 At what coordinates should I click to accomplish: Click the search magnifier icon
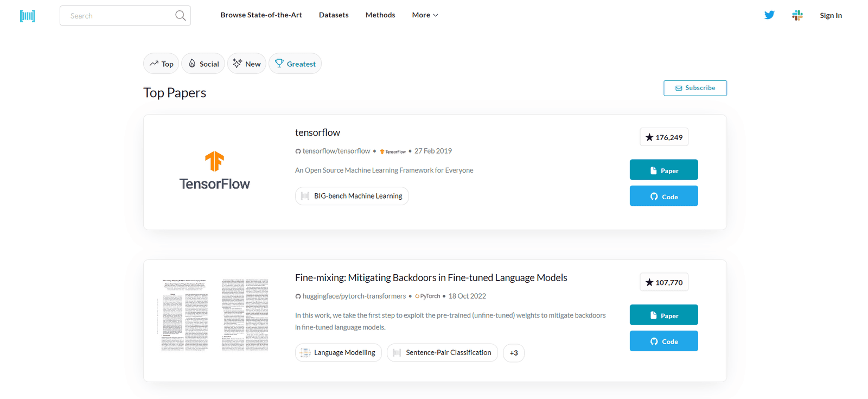point(181,16)
